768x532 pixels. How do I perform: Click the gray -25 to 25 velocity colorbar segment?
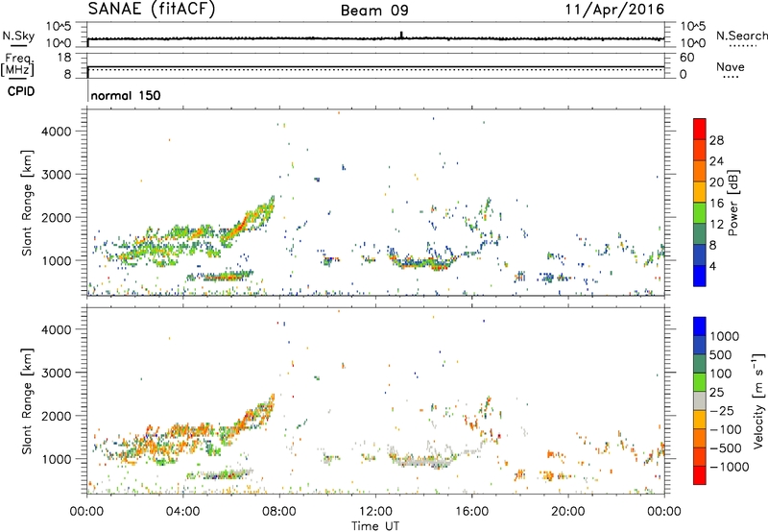point(700,400)
